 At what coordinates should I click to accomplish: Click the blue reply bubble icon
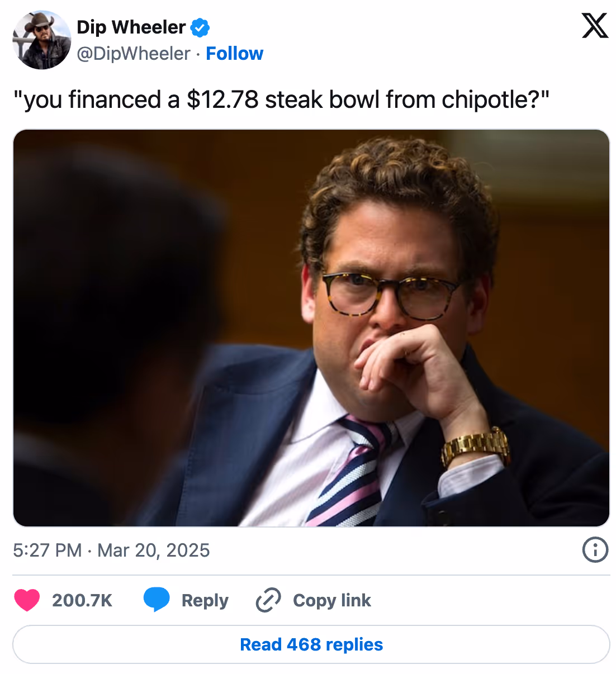pos(157,600)
